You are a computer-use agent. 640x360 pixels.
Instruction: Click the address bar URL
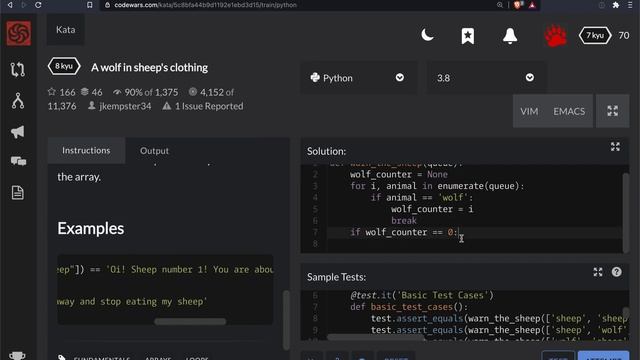(x=205, y=5)
